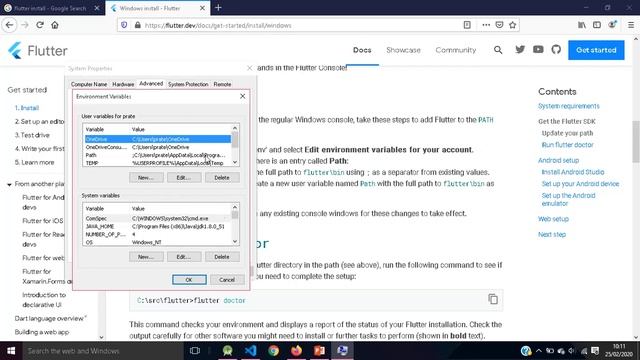Switch to the Hardware tab
This screenshot has height=360, width=640.
click(x=123, y=84)
